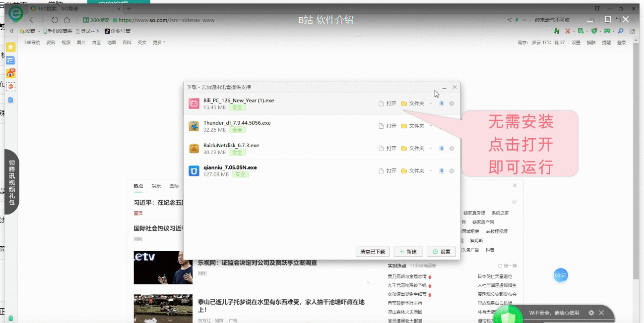Screen dimensions: 644x323
Task: Click the blue qianniu application icon
Action: (193, 170)
